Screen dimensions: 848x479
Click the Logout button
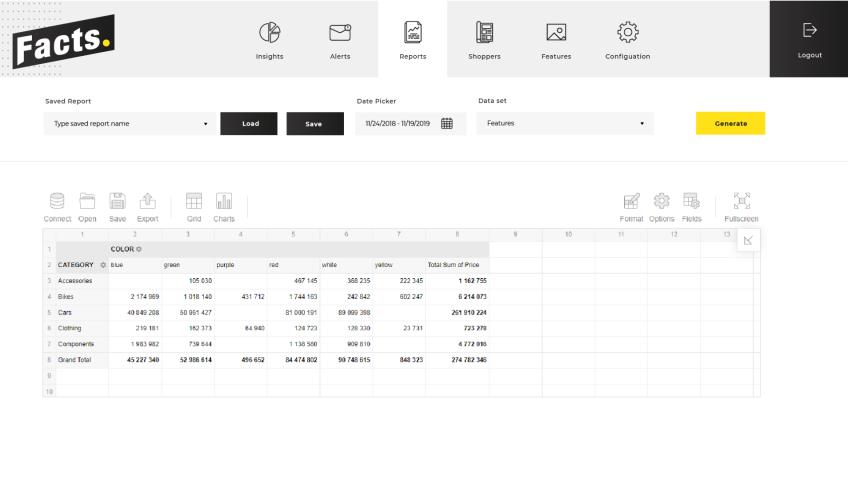coord(809,38)
